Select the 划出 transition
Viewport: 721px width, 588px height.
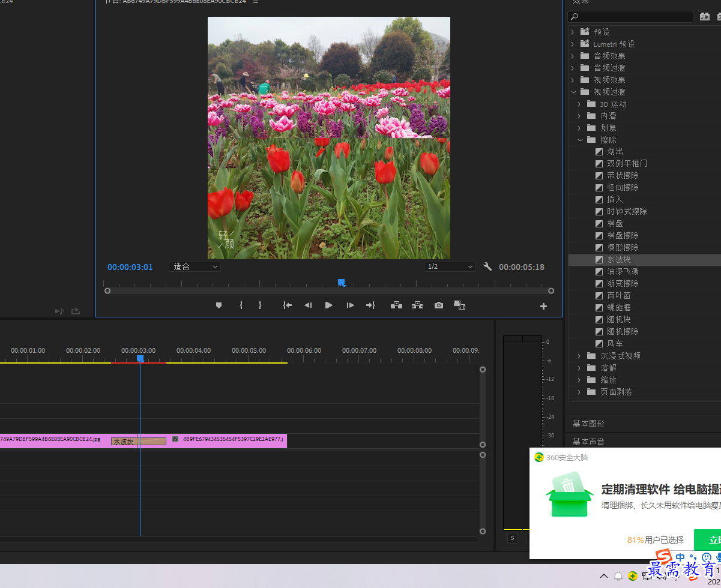click(x=615, y=152)
